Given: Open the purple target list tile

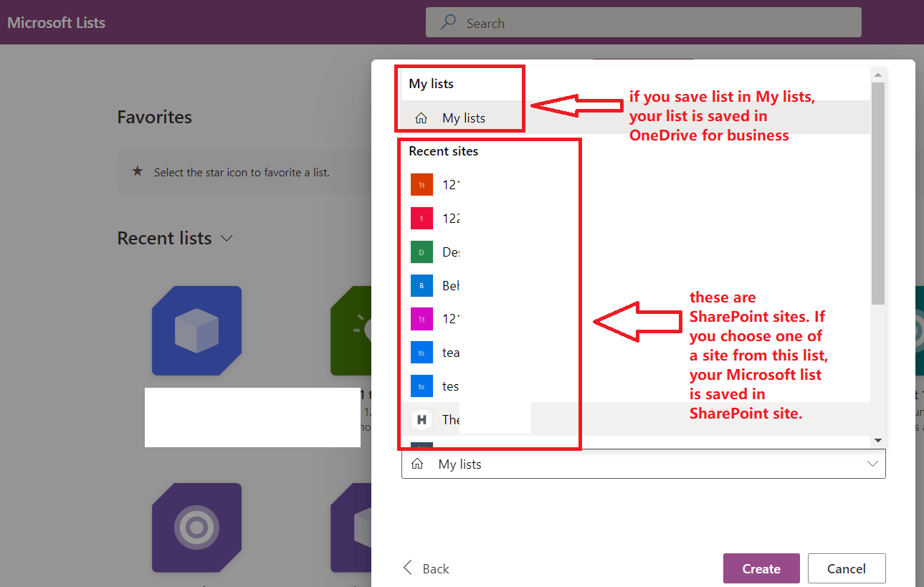Looking at the screenshot, I should pyautogui.click(x=196, y=528).
